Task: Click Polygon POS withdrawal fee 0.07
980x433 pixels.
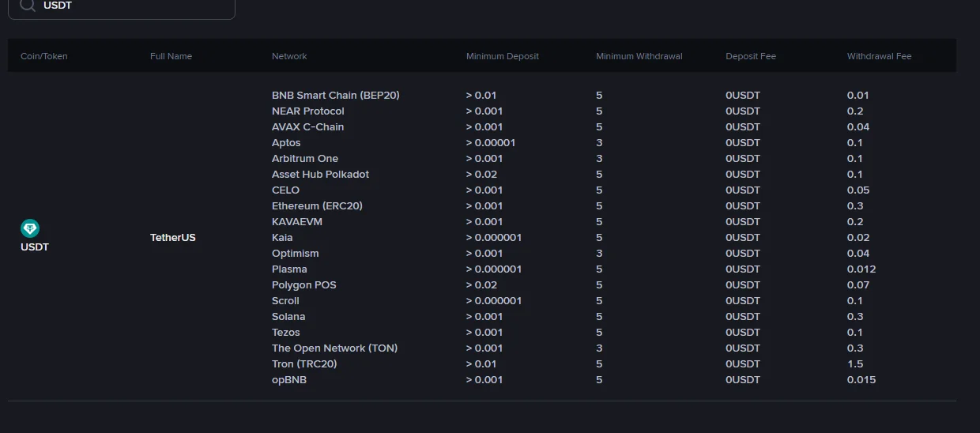Action: 858,284
